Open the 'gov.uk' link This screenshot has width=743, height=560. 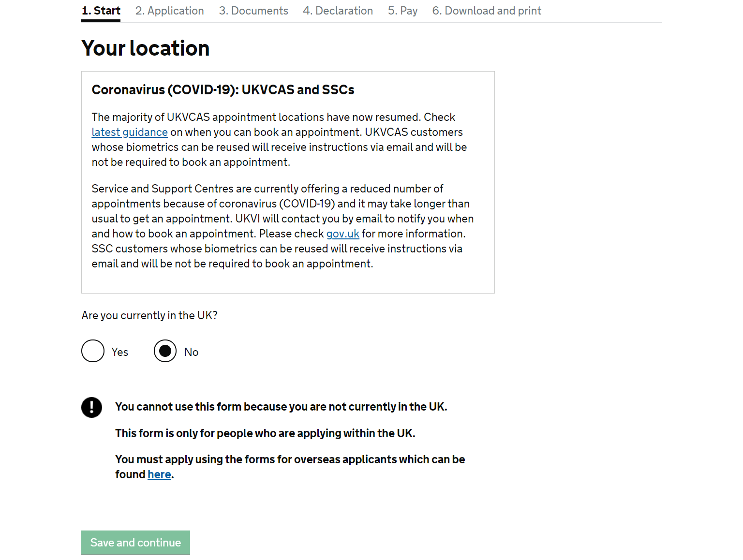coord(343,234)
